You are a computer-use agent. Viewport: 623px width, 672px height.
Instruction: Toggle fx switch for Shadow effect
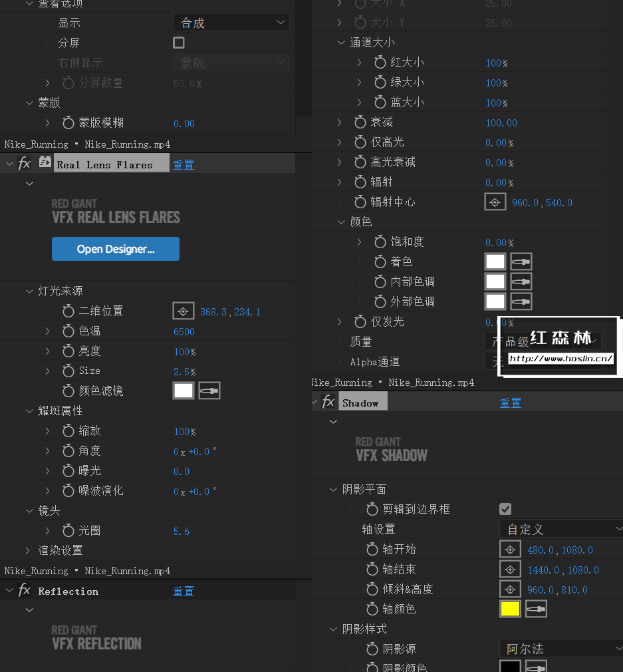[328, 402]
